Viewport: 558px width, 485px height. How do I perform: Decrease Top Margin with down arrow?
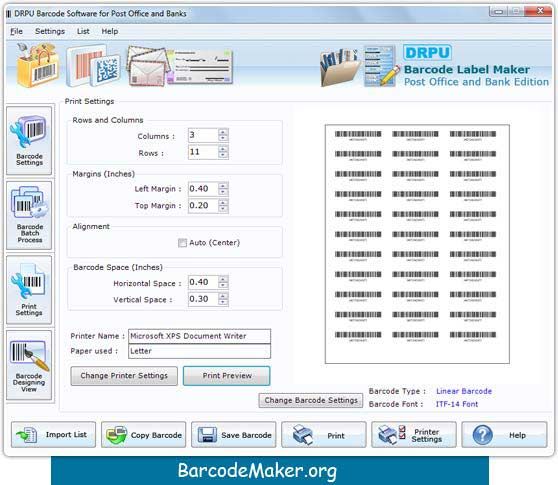(x=223, y=209)
